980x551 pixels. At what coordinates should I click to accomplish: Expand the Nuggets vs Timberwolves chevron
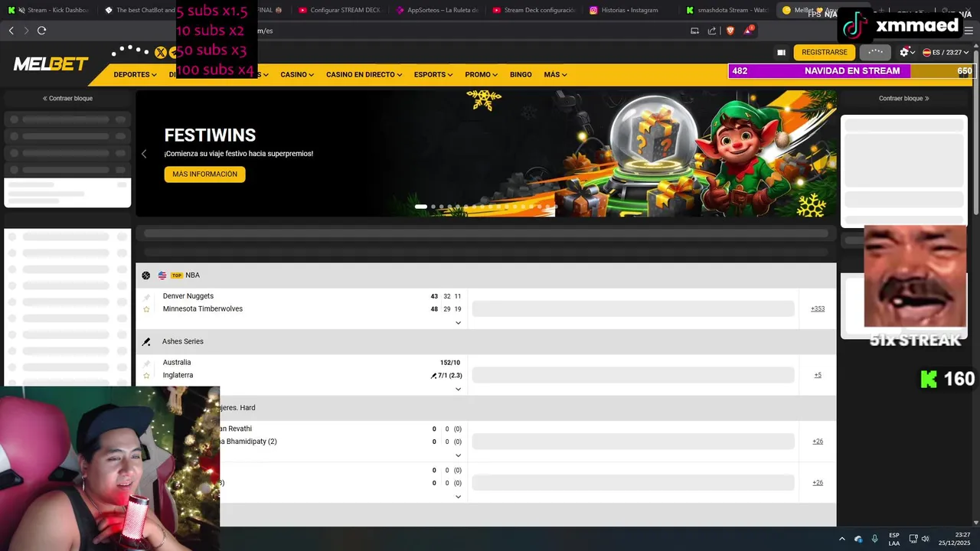458,323
